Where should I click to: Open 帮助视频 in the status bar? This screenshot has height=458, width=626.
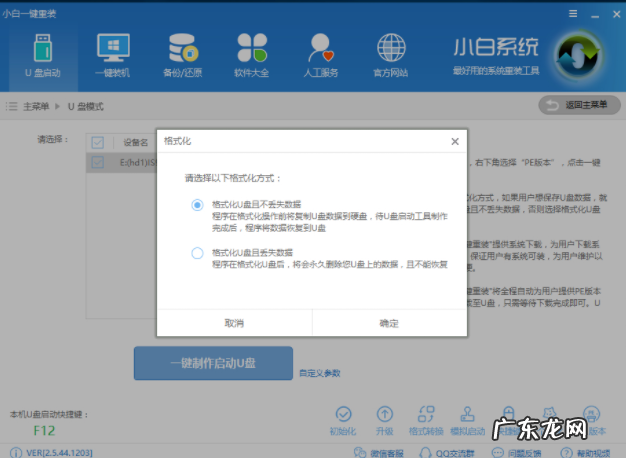585,453
